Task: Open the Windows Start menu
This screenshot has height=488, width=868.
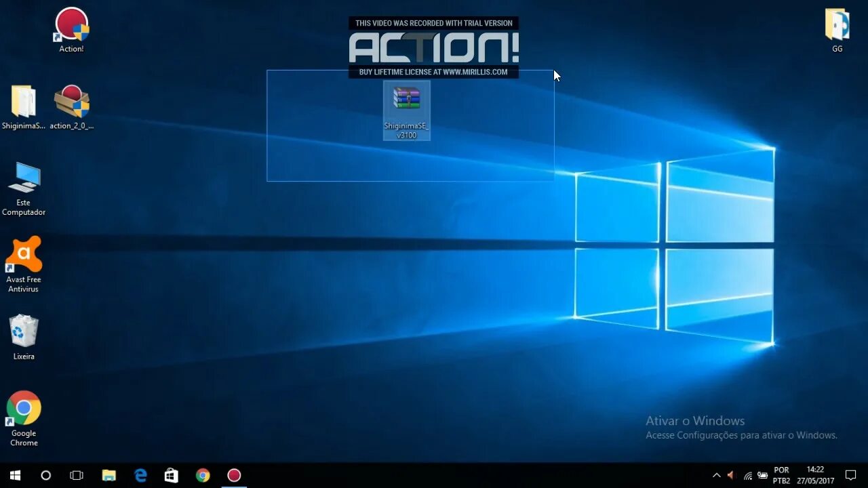Action: click(15, 475)
